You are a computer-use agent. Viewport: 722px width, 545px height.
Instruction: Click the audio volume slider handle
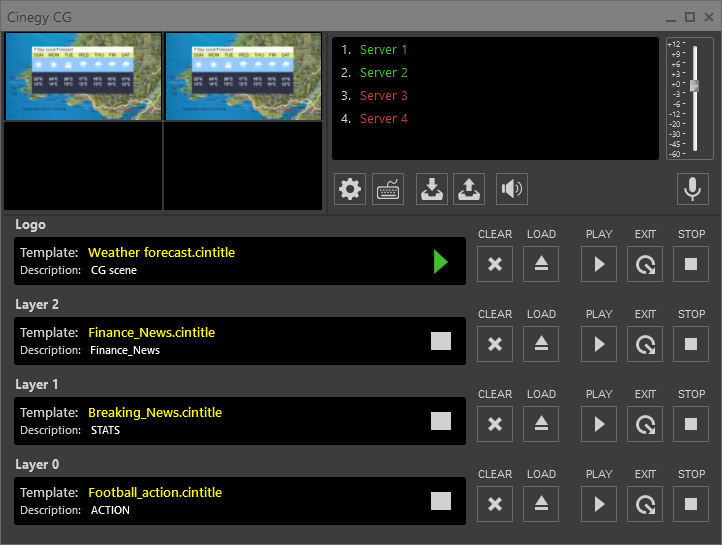pos(694,86)
